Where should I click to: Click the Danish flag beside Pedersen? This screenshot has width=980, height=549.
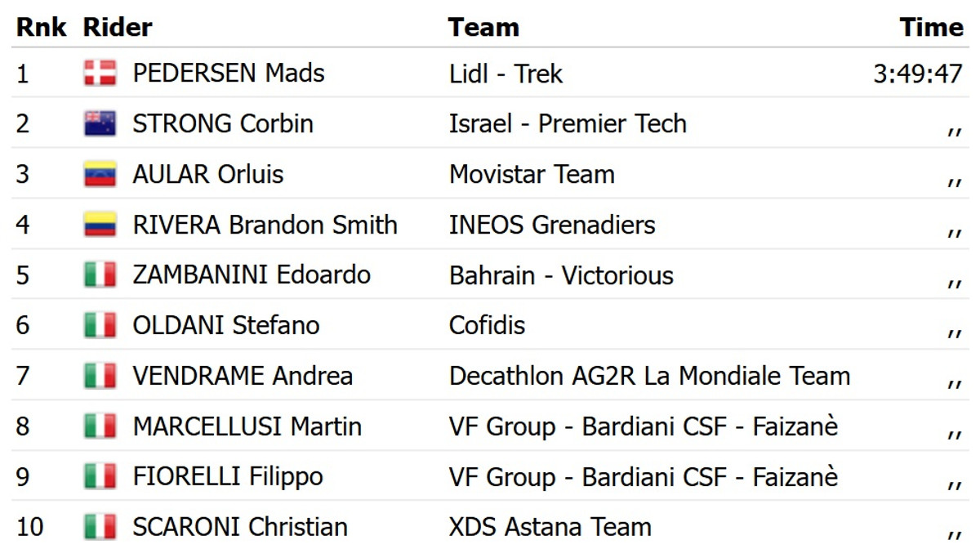pyautogui.click(x=100, y=74)
